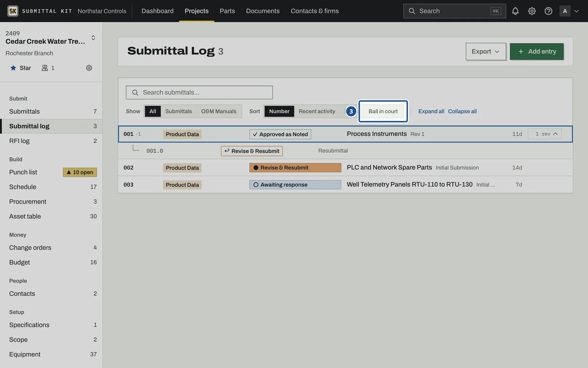This screenshot has width=588, height=368.
Task: Open Parts tab
Action: (x=227, y=11)
